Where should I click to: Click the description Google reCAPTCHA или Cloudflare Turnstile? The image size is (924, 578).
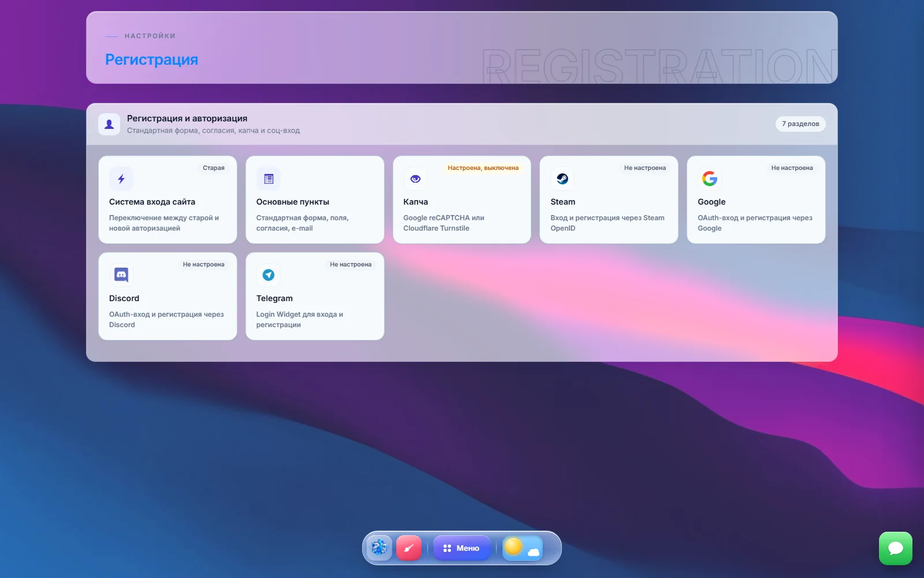444,223
